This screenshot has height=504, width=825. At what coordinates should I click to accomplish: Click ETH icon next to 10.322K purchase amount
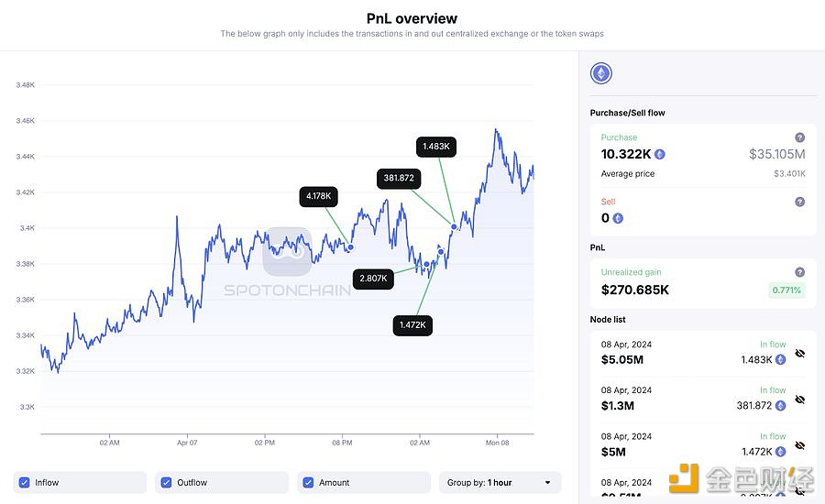pos(660,154)
